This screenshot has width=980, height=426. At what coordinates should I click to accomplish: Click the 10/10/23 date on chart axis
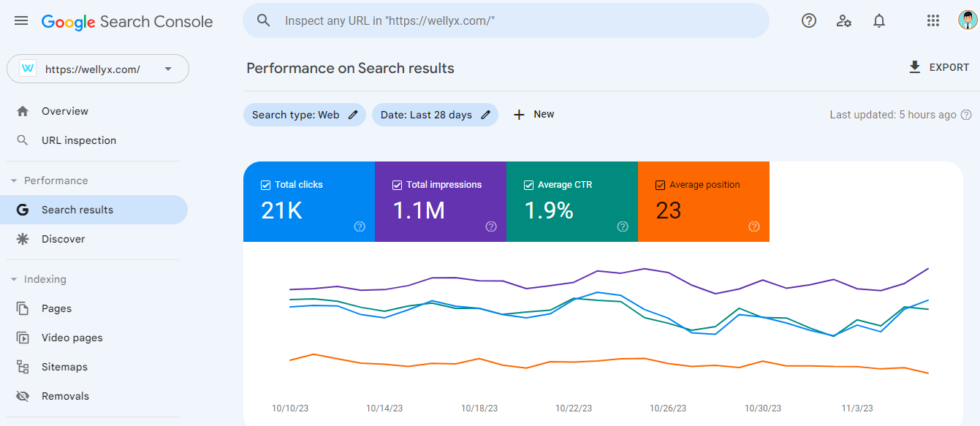pos(290,408)
